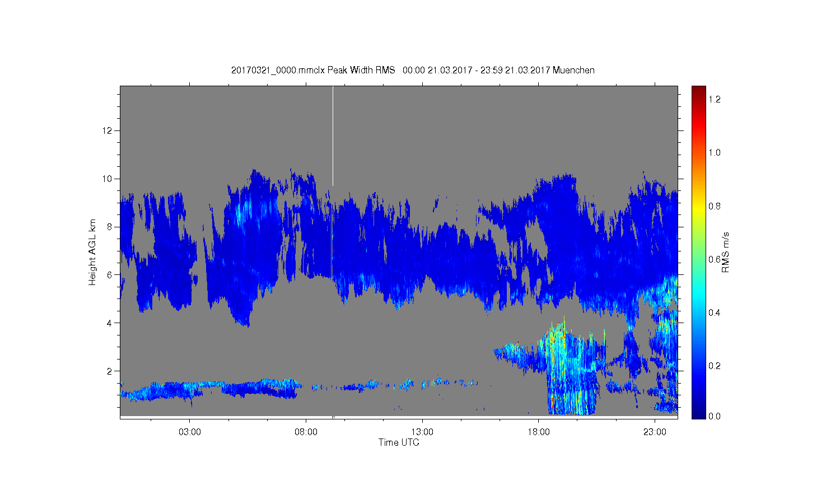Click the white vertical line near 09:00
Screen dimensions: 840x504
click(333, 136)
